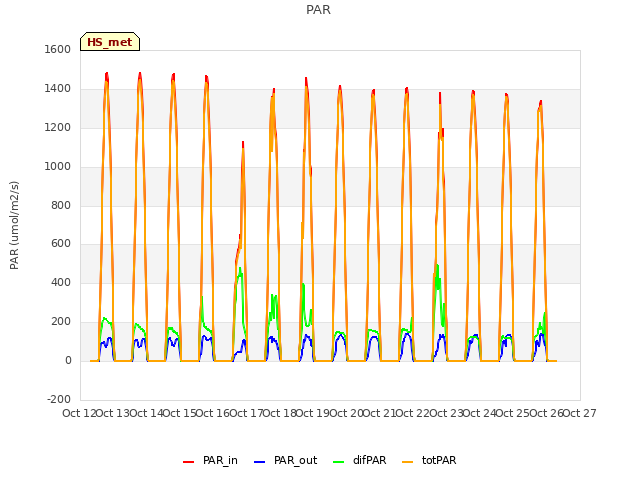The image size is (640, 480).
Task: Click the 600 y-axis tick label
Action: pos(61,244)
